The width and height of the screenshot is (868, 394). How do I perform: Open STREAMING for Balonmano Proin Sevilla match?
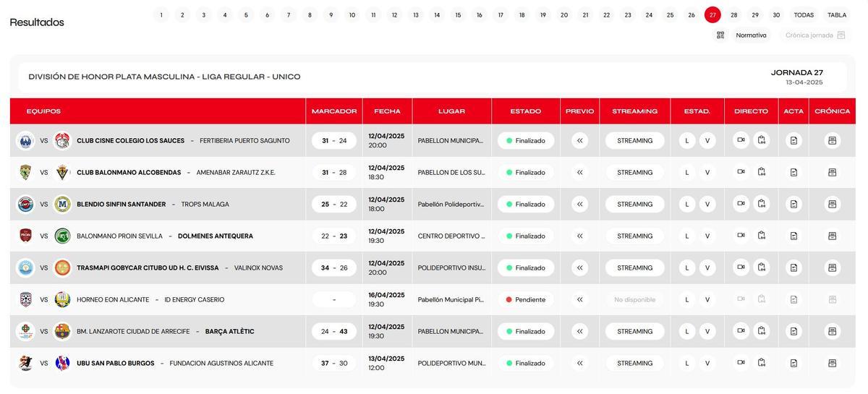click(634, 236)
